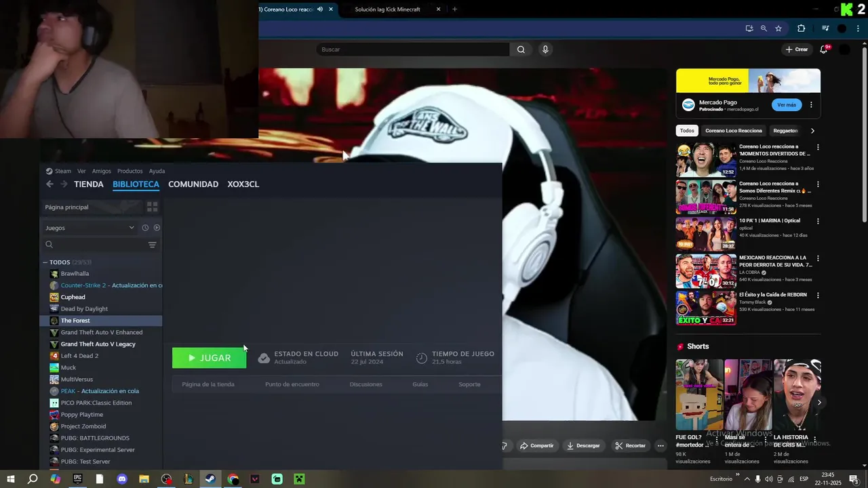Screen dimensions: 868x488
Task: Click into the YouTube Buscar search field
Action: [412, 49]
